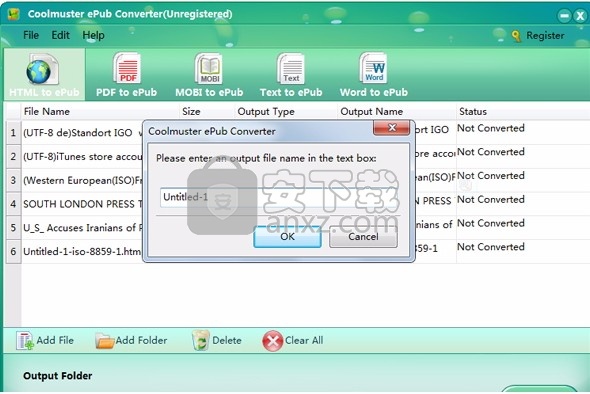
Task: Click the Add File icon
Action: [x=25, y=341]
